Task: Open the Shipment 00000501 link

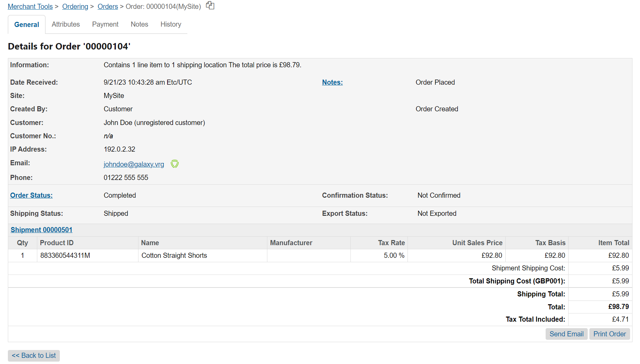Action: tap(41, 230)
